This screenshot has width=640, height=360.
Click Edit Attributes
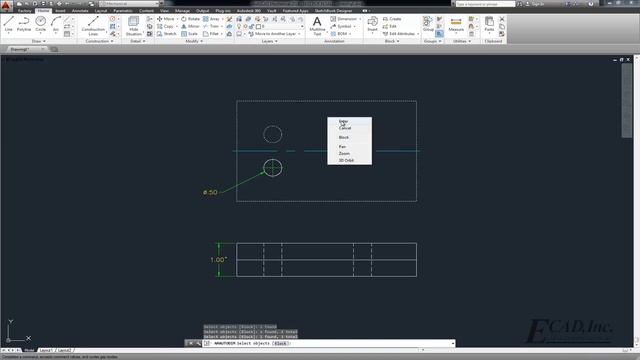pyautogui.click(x=399, y=33)
